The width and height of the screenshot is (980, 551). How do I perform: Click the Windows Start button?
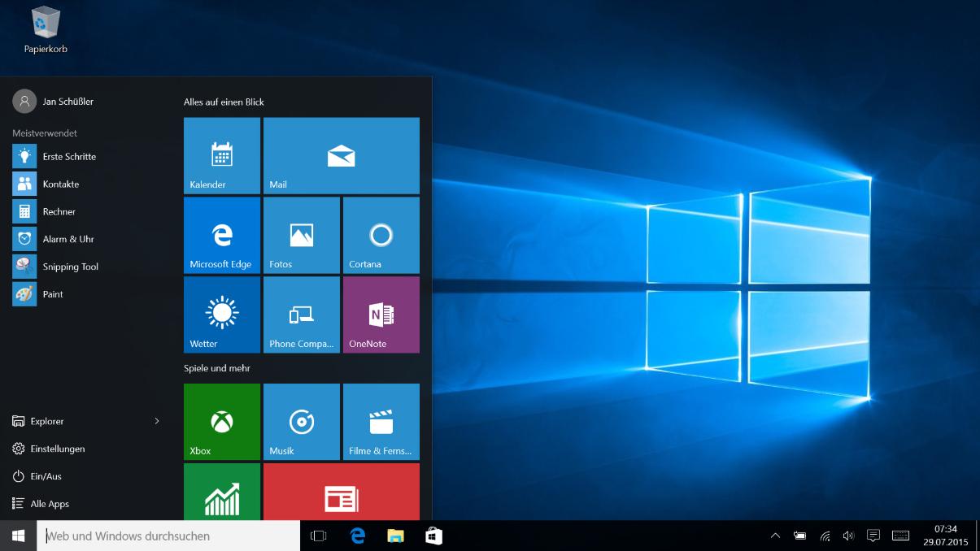coord(18,536)
